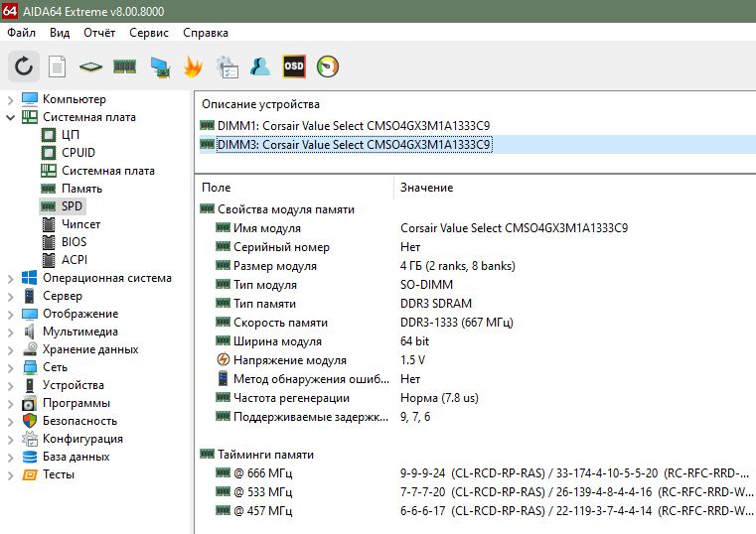This screenshot has width=756, height=534.
Task: Open the Файл menu
Action: point(21,33)
